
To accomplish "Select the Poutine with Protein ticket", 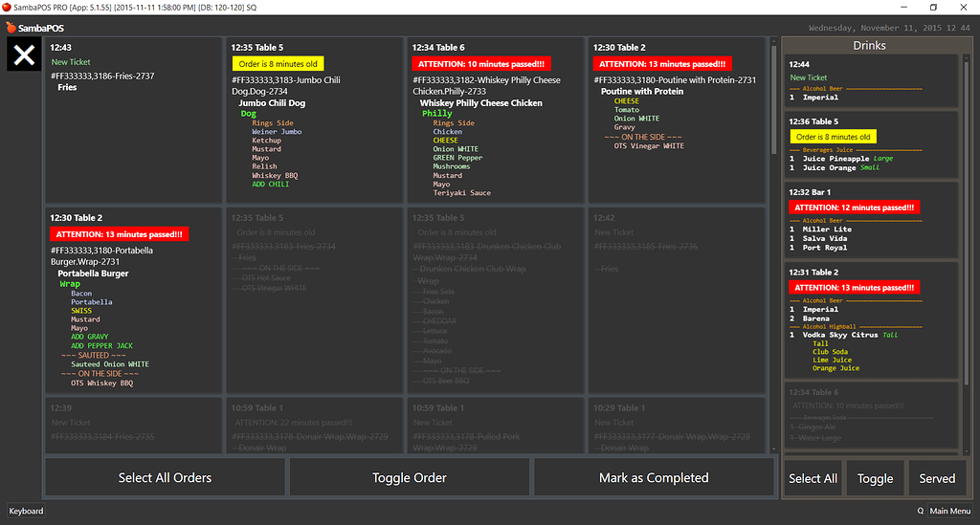I will coord(676,120).
